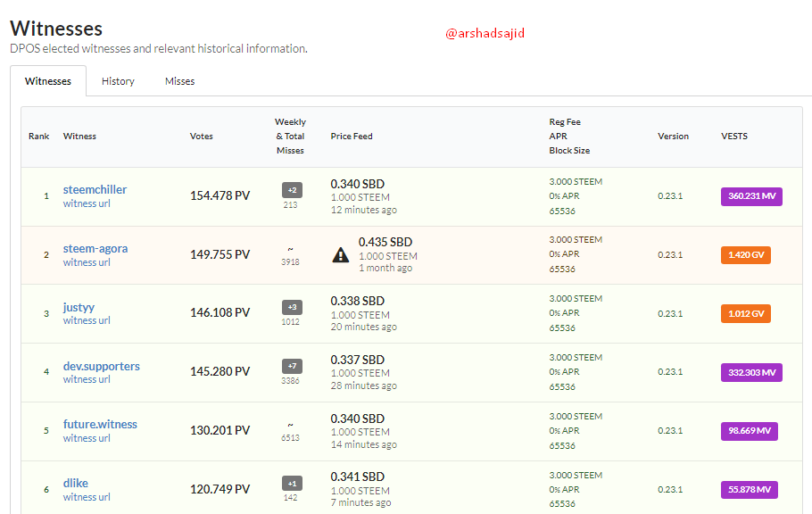The width and height of the screenshot is (812, 514).
Task: Open the steemchiller witness profile
Action: [95, 190]
